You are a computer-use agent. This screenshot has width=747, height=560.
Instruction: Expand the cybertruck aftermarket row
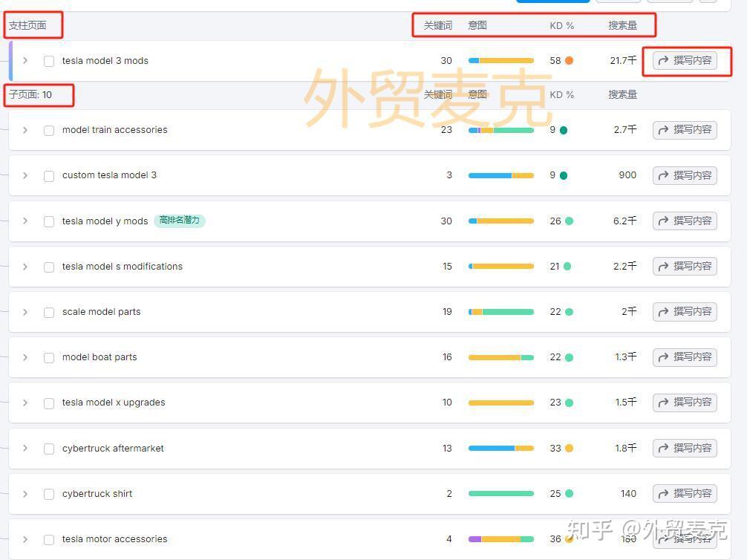25,449
